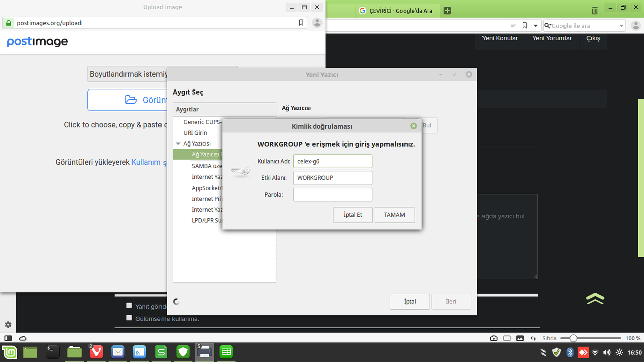The image size is (644, 362).
Task: Click the page actions code icon
Action: tap(532, 338)
